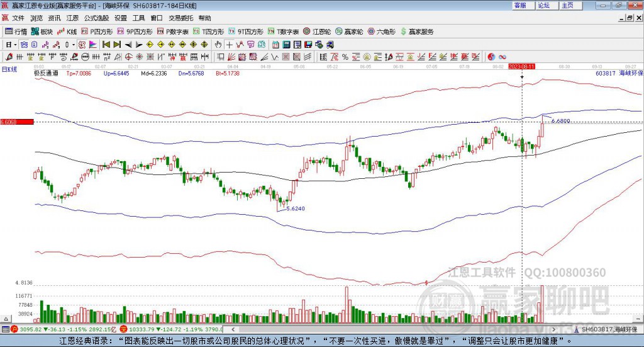The height and width of the screenshot is (347, 644).
Task: Click the down triangle at right axis bottom
Action: pos(639,319)
